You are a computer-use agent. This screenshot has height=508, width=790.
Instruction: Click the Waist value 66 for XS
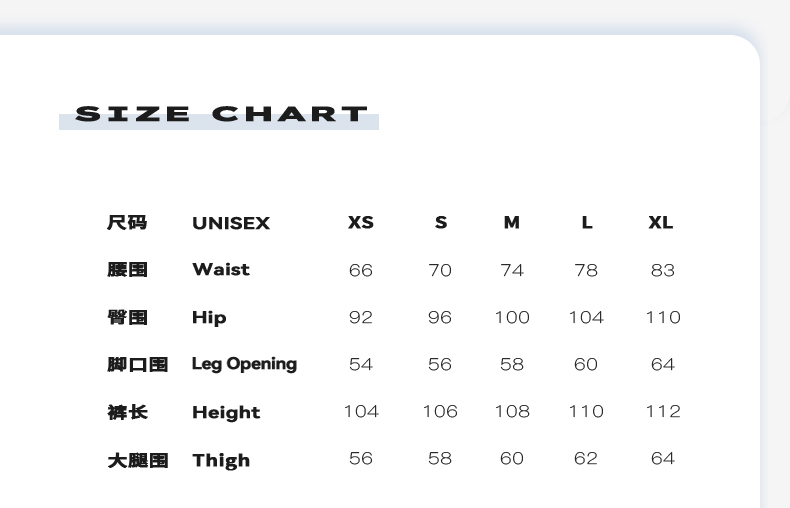(361, 270)
